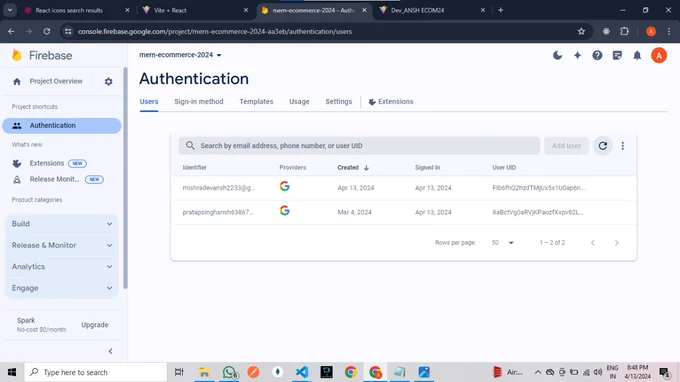Open Chrome three-dot menu
Viewport: 680px width, 382px height.
point(669,31)
